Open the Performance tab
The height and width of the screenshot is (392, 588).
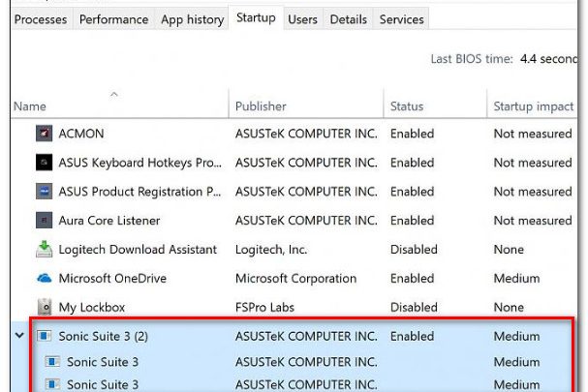pyautogui.click(x=113, y=19)
